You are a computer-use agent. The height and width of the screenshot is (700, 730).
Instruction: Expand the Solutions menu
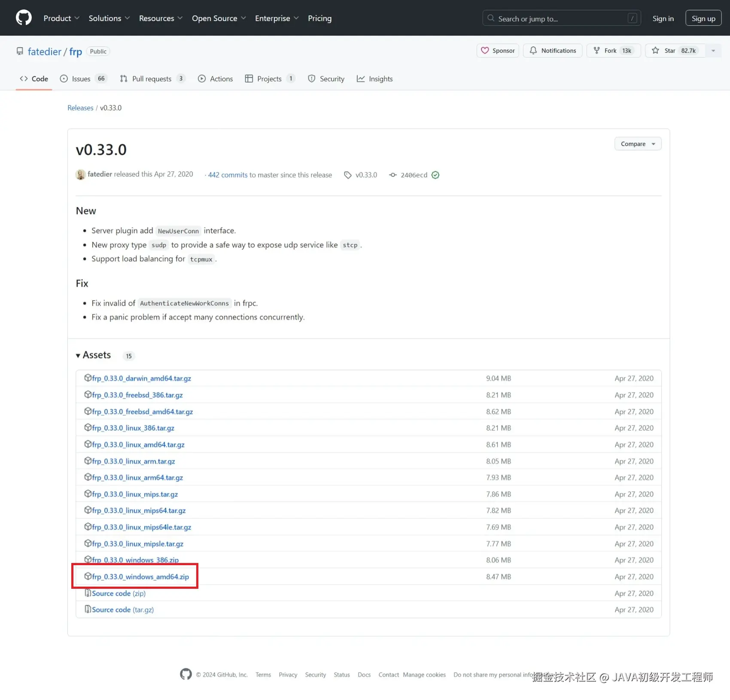[109, 18]
